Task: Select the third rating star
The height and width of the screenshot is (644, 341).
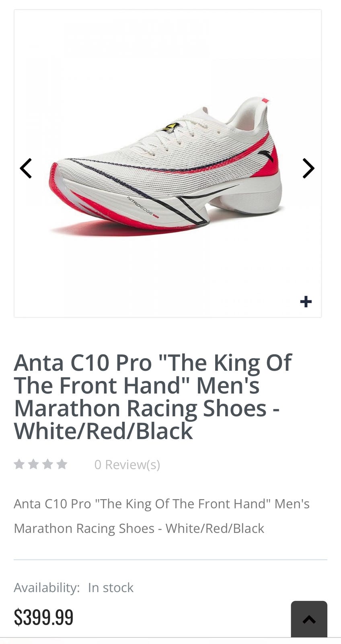Action: pyautogui.click(x=48, y=464)
